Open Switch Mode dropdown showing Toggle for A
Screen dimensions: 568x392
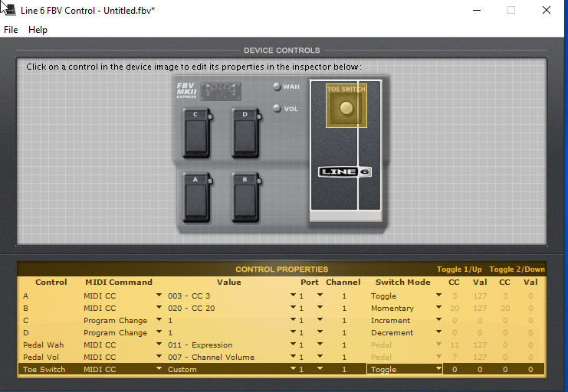click(438, 296)
